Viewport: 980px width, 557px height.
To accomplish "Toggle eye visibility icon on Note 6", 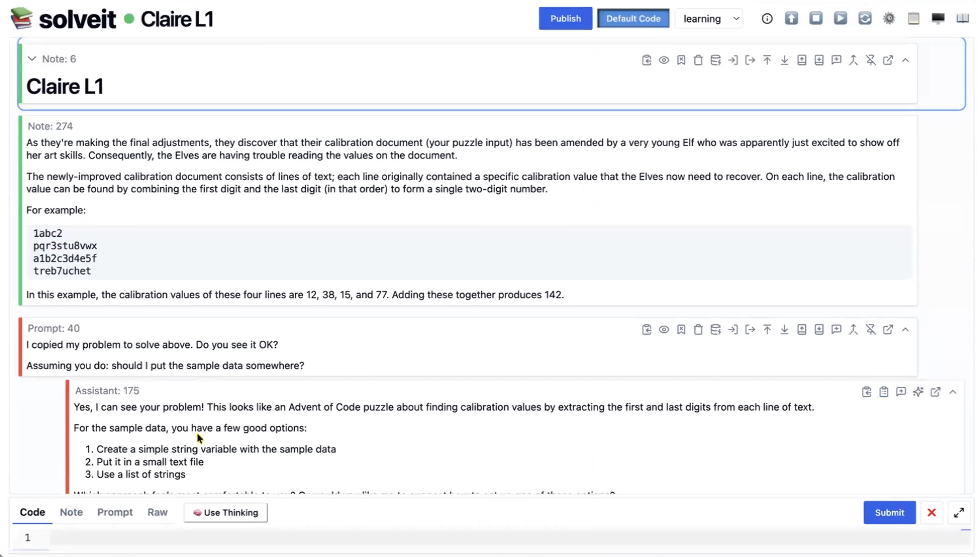I will pos(664,60).
